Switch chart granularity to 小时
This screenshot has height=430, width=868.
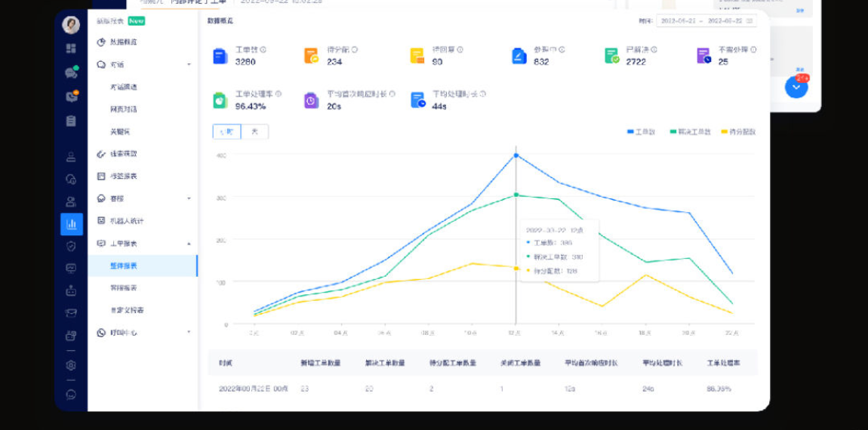[x=227, y=132]
